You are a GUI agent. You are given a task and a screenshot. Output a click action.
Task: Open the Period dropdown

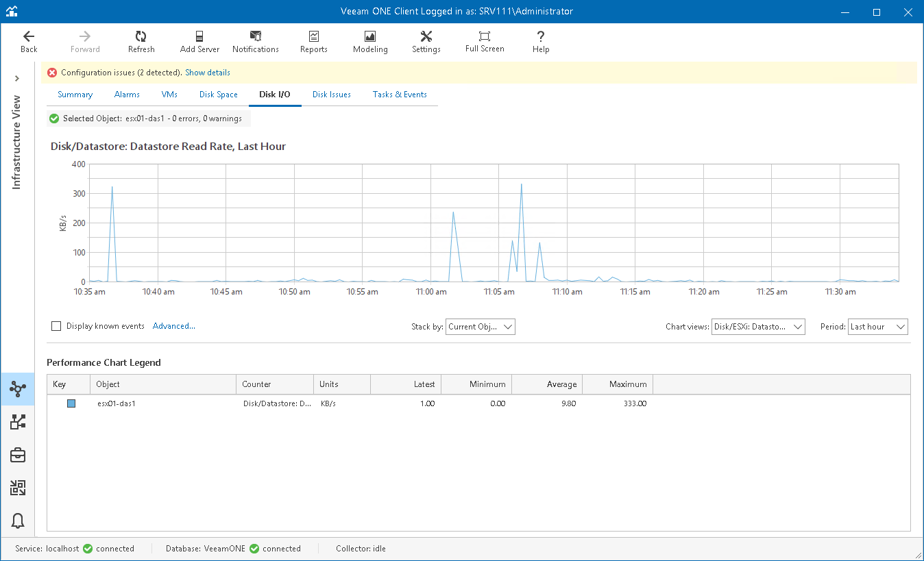(878, 327)
